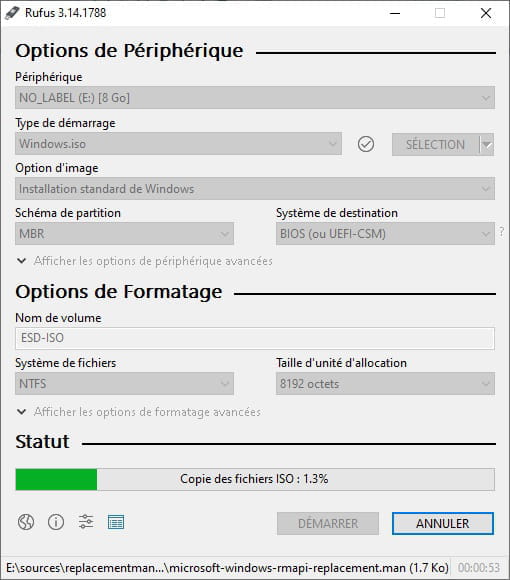
Task: Open the About info icon
Action: 56,522
